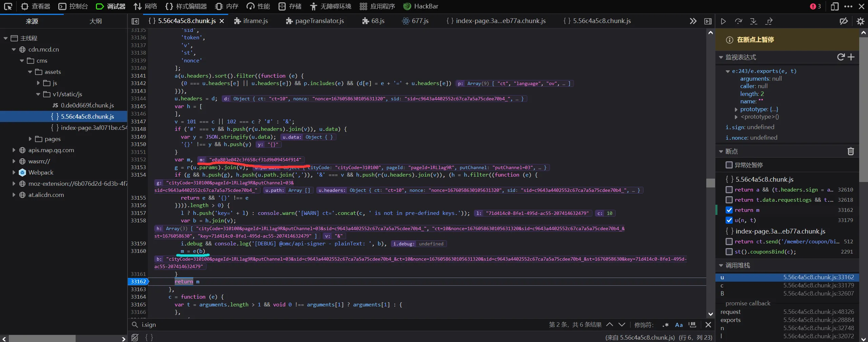Image resolution: width=868 pixels, height=342 pixels.
Task: Disable the u(n, t) breakpoint at 33179
Action: tap(729, 220)
